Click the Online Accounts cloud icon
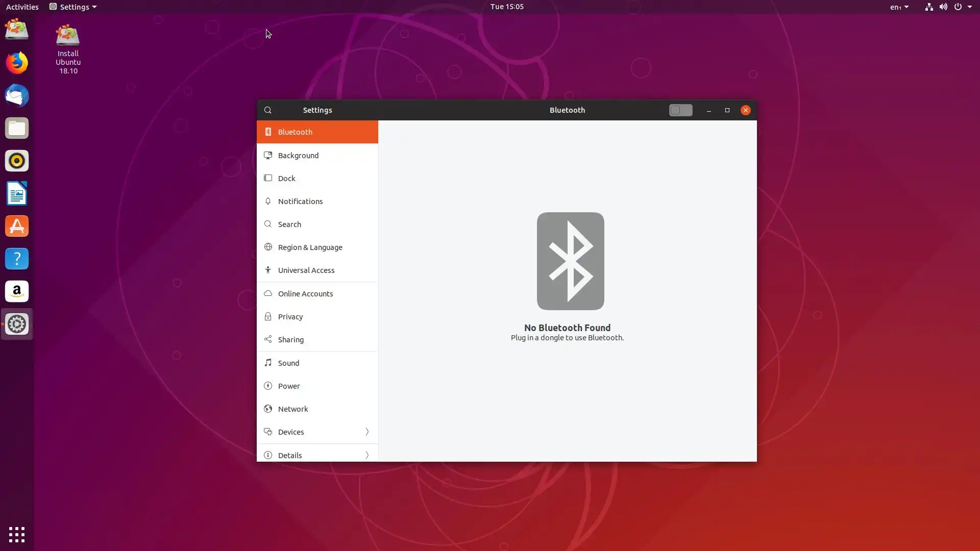The height and width of the screenshot is (551, 980). [x=267, y=293]
